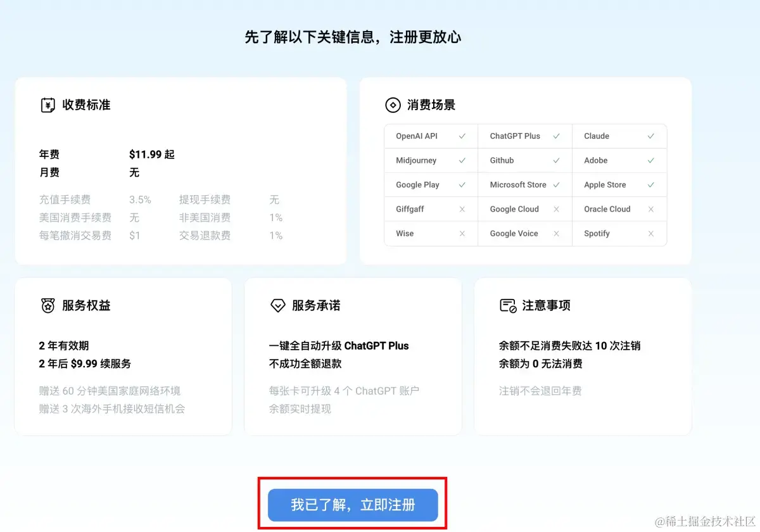Click the 服务权益 medal icon
Screen dimensions: 760x532
(x=48, y=306)
